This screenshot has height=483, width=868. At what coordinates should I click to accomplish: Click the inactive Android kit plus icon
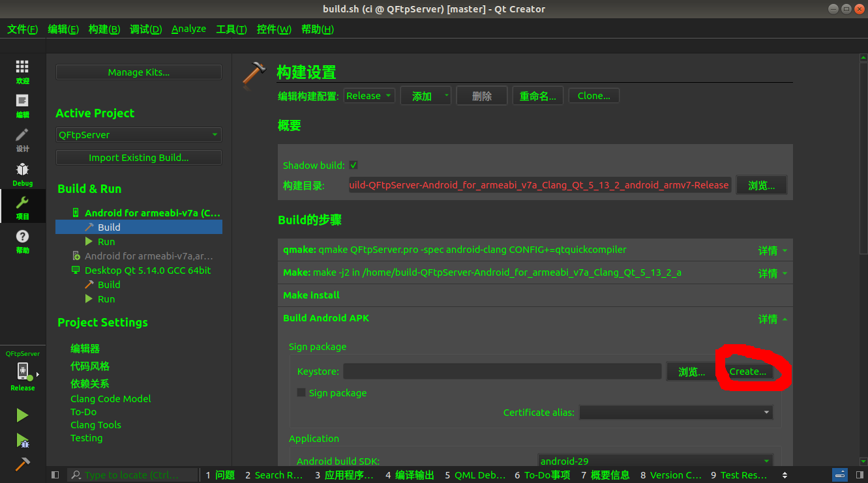[76, 256]
